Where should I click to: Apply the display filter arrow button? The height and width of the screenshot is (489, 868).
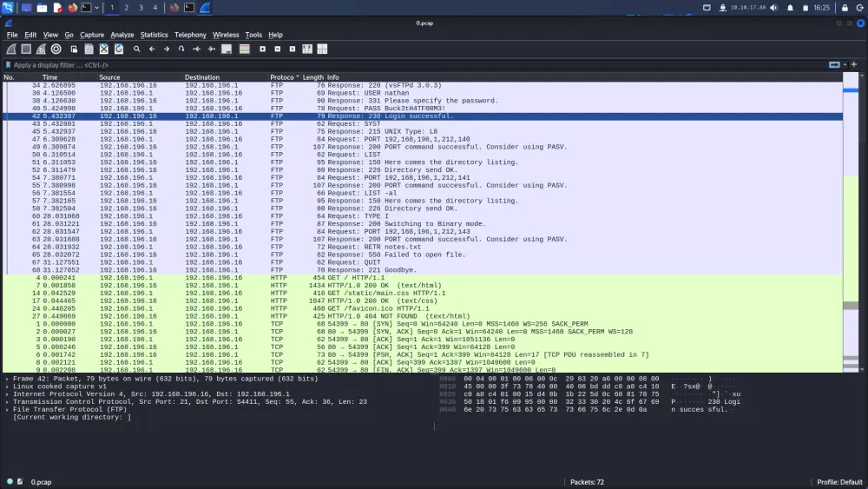pyautogui.click(x=834, y=65)
